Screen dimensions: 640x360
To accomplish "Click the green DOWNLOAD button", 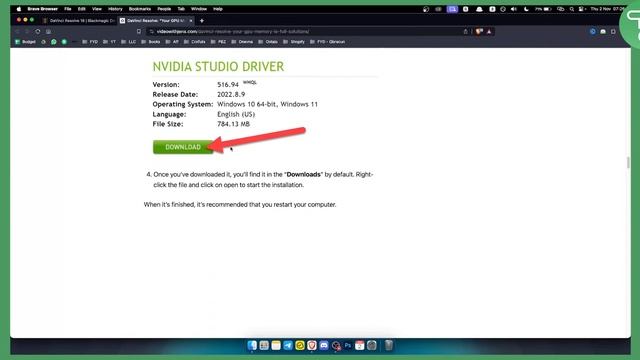I will click(x=183, y=147).
